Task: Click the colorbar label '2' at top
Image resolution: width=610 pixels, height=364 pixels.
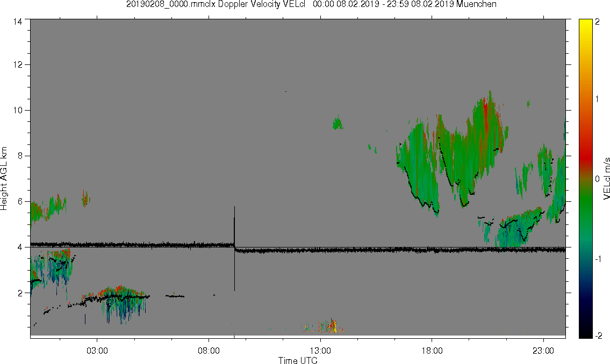Action: 597,22
